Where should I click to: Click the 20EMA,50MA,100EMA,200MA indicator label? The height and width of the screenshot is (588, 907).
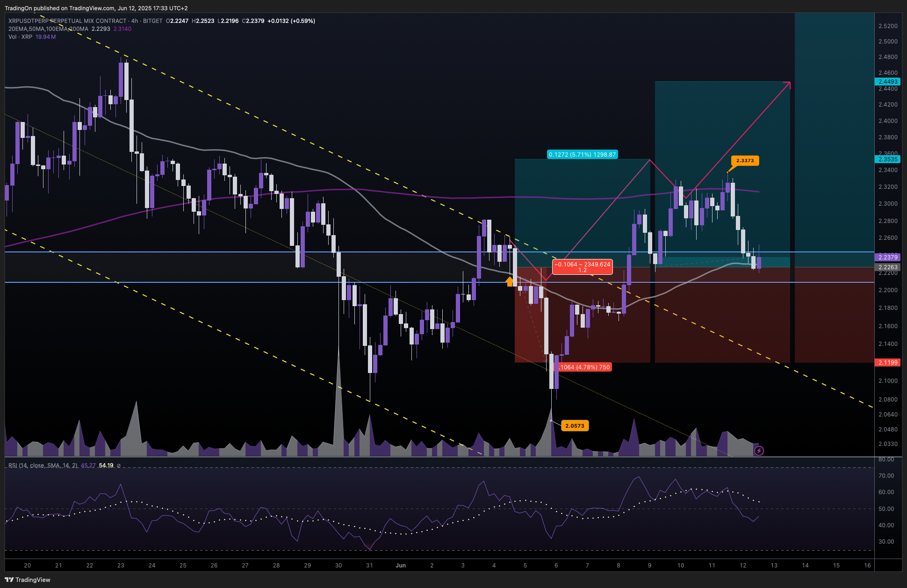48,29
